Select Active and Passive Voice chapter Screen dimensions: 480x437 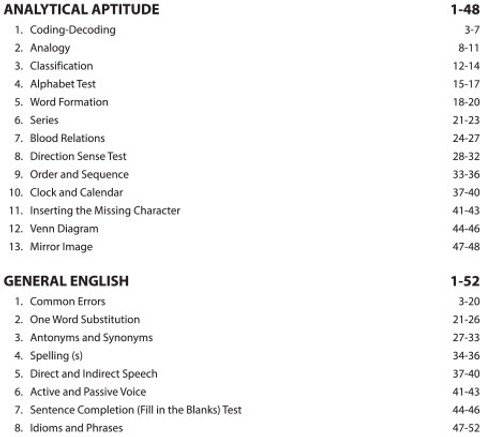[x=88, y=392]
